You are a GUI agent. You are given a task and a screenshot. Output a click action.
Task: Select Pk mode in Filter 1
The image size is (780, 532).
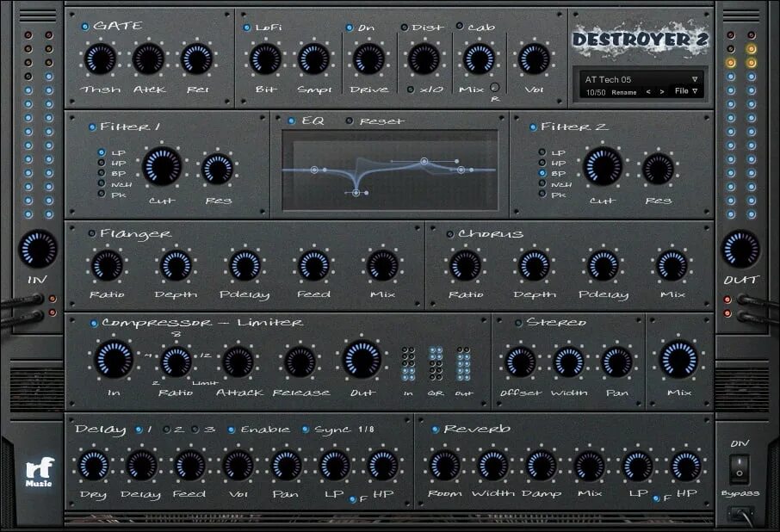point(102,194)
